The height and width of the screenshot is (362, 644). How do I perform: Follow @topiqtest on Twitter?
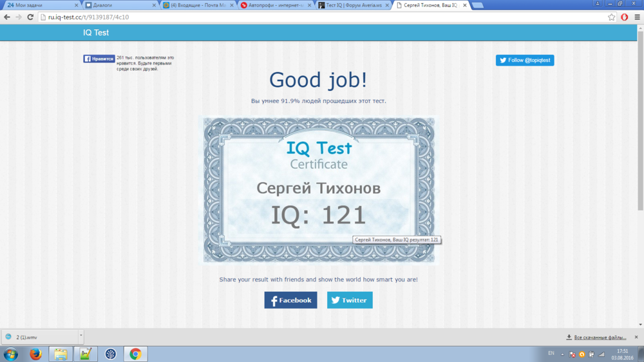pos(525,60)
